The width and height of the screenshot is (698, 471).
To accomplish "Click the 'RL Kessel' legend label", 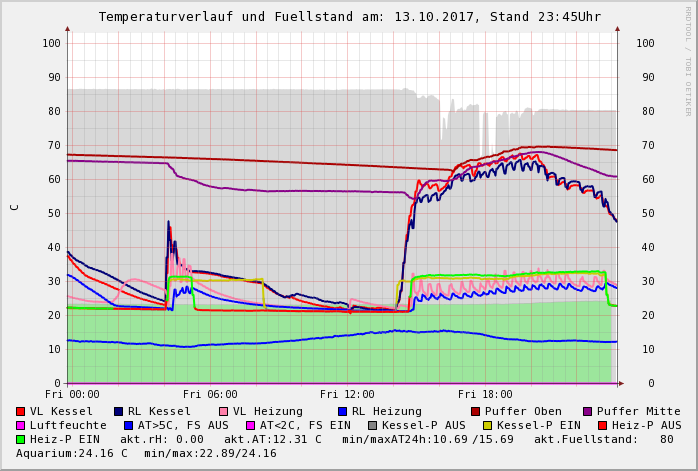I will point(159,411).
